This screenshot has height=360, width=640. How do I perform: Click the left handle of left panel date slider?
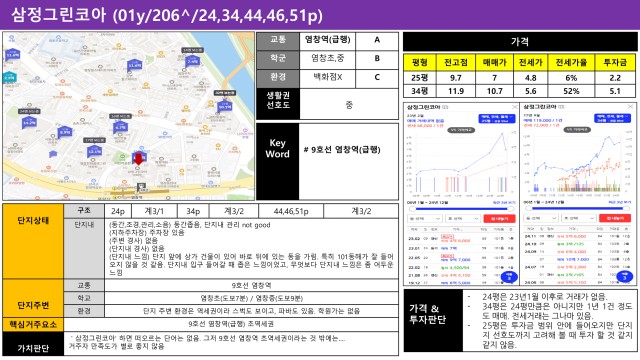tap(413, 209)
